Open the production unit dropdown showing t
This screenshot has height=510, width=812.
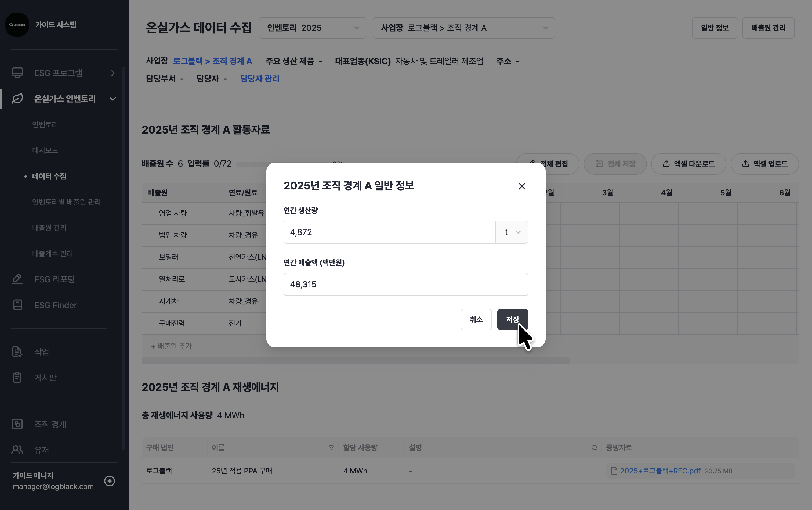(512, 232)
